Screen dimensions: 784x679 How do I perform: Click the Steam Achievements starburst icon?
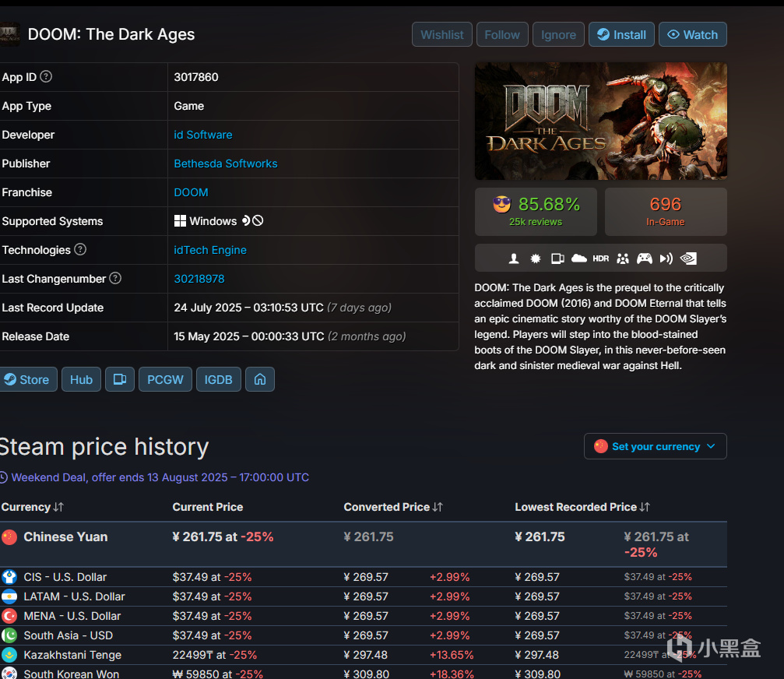tap(536, 259)
